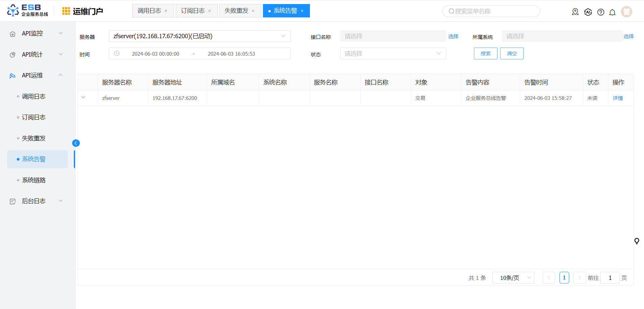Open 详情 link for zfserver alert
This screenshot has width=644, height=309.
point(618,98)
